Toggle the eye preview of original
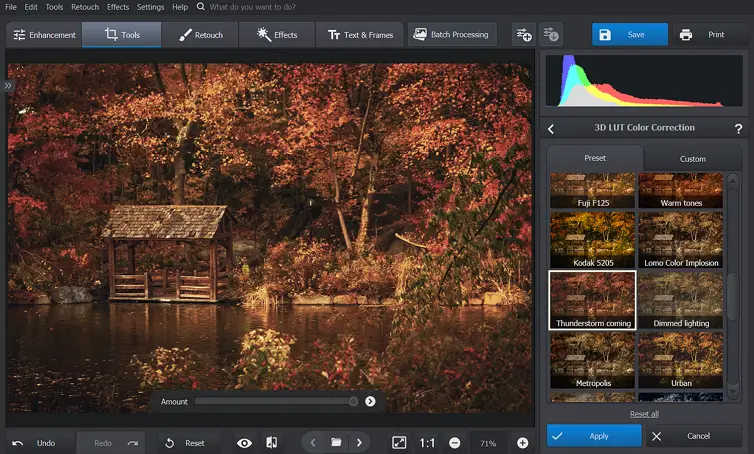 coord(244,443)
